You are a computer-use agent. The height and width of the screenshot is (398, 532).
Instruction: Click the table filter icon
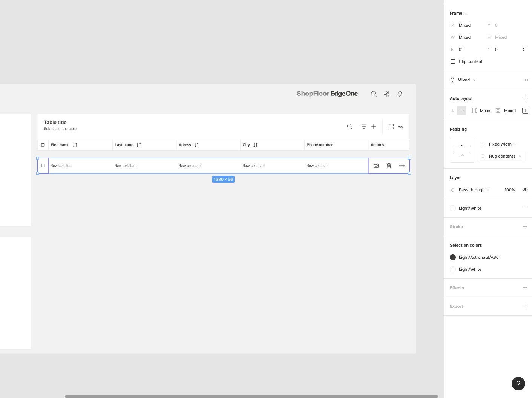pos(364,127)
